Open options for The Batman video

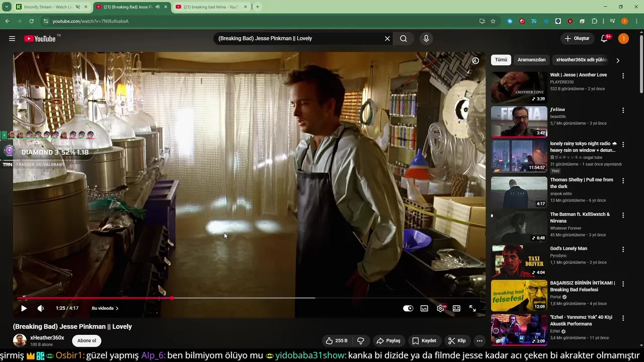pos(623,215)
